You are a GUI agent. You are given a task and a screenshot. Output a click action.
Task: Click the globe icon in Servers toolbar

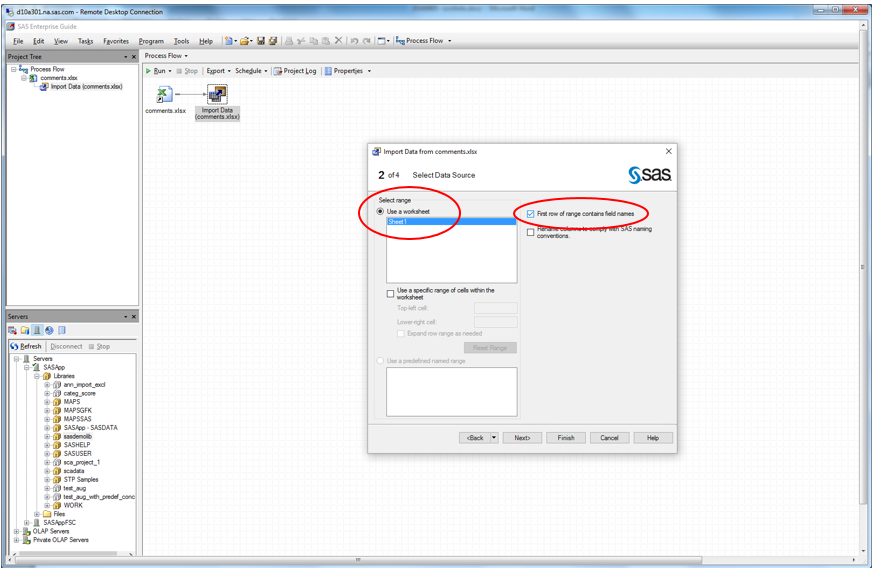click(49, 331)
